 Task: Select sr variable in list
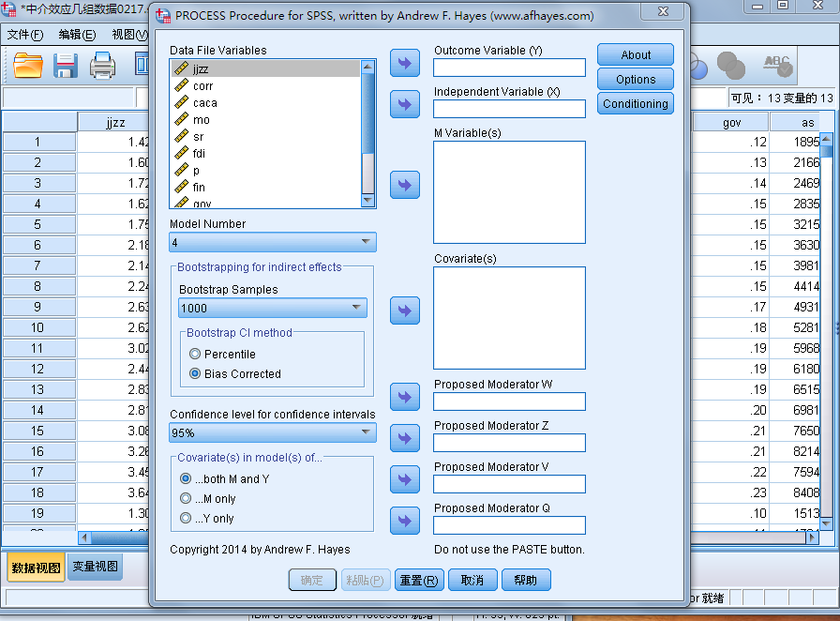point(266,136)
